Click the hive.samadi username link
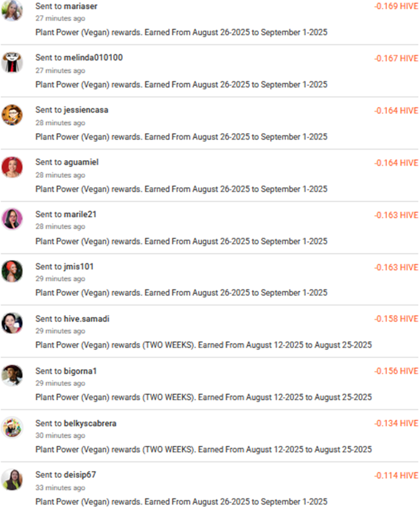This screenshot has width=420, height=512. click(86, 319)
